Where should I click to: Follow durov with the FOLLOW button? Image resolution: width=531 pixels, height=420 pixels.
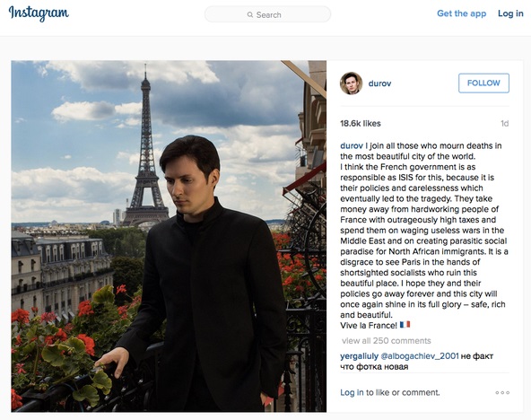tap(483, 83)
